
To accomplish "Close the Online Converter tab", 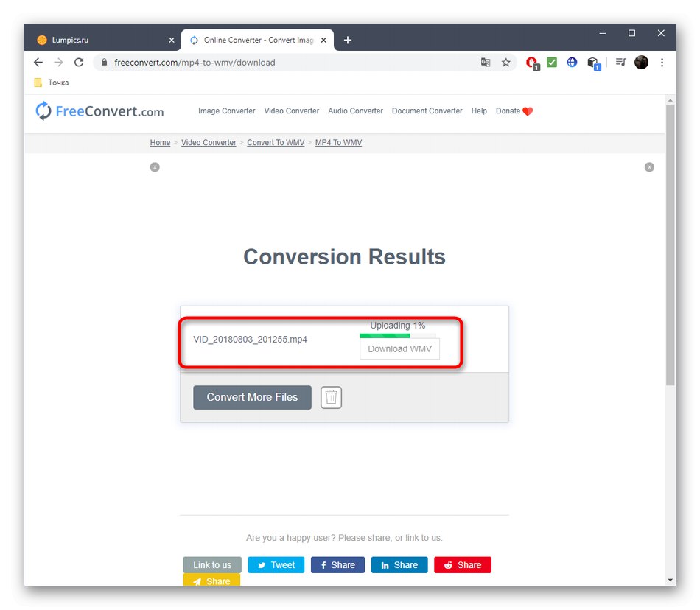I will click(323, 41).
